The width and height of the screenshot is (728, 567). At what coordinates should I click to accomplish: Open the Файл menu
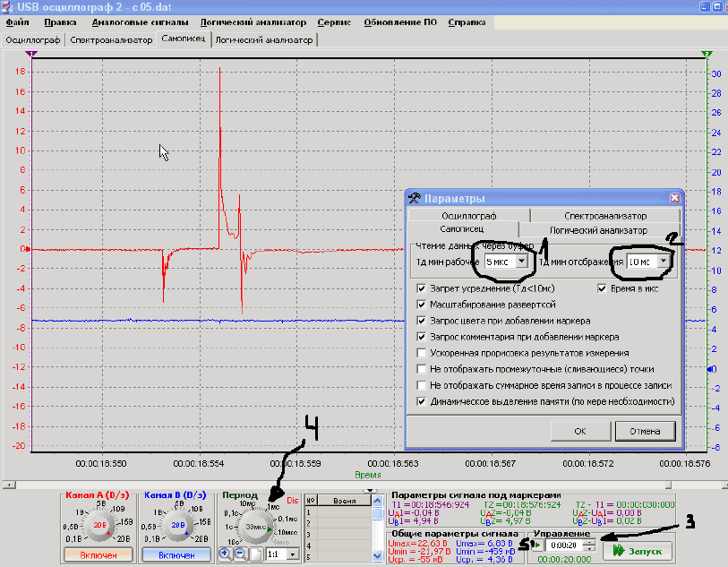(x=17, y=22)
